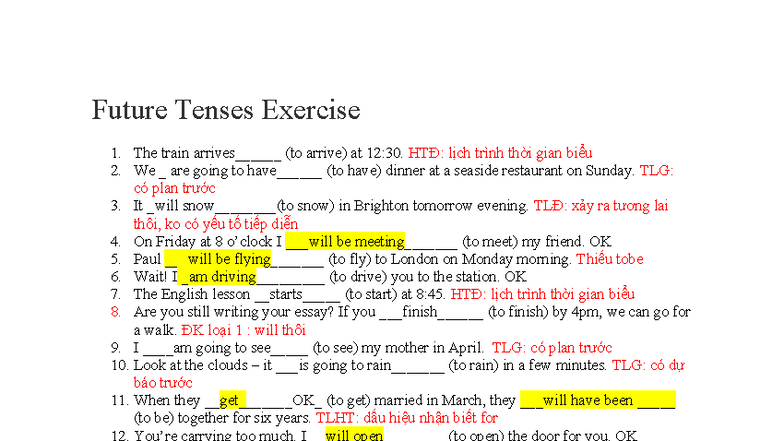
Task: Click the hint '(to drive)' in sentence 6
Action: [358, 276]
